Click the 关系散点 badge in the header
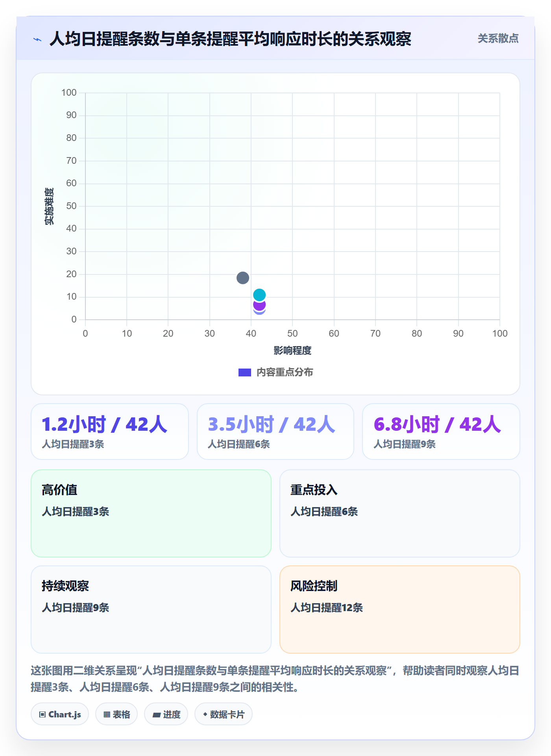This screenshot has height=756, width=551. tap(498, 39)
